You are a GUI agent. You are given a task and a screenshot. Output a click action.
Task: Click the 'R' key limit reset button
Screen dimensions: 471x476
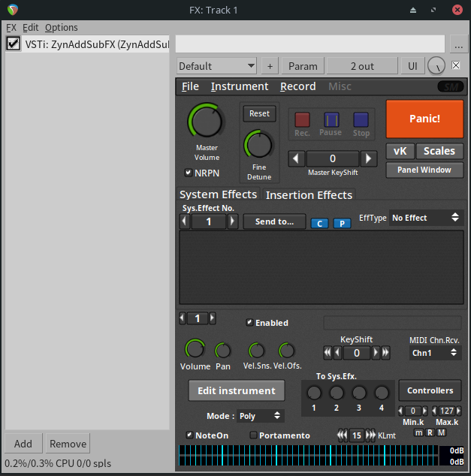point(430,432)
